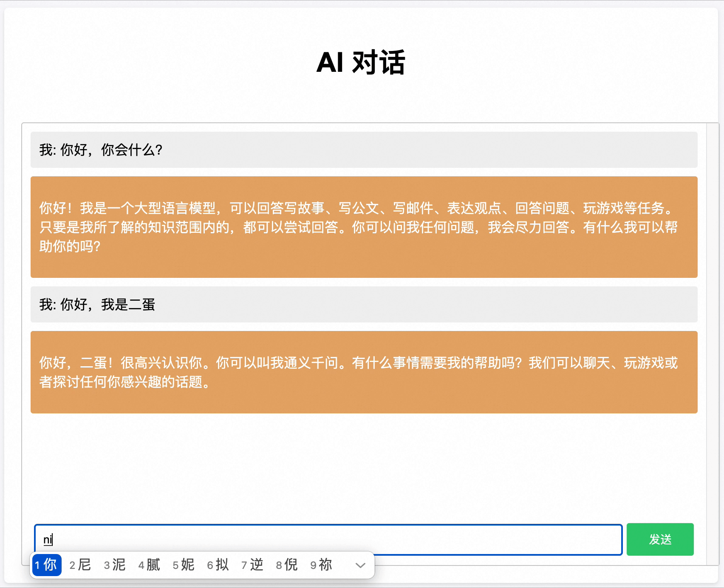Select IME candidate 拟
The width and height of the screenshot is (724, 588).
point(218,565)
